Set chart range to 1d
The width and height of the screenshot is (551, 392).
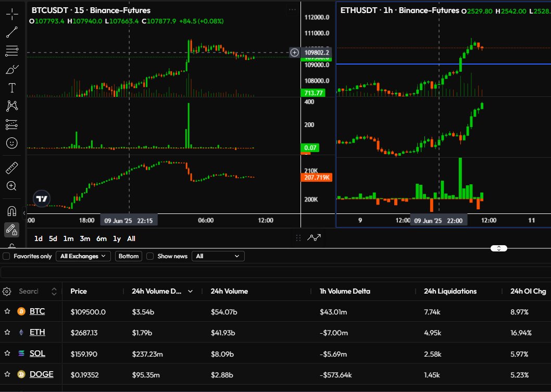pyautogui.click(x=39, y=238)
